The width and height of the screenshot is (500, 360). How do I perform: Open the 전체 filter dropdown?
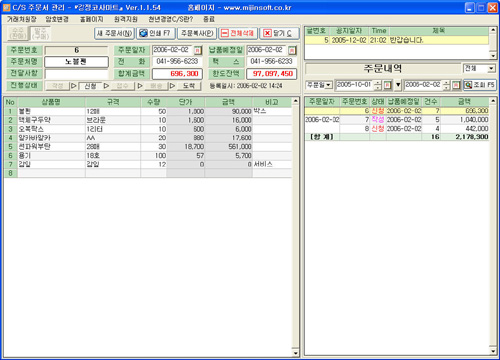click(x=491, y=69)
